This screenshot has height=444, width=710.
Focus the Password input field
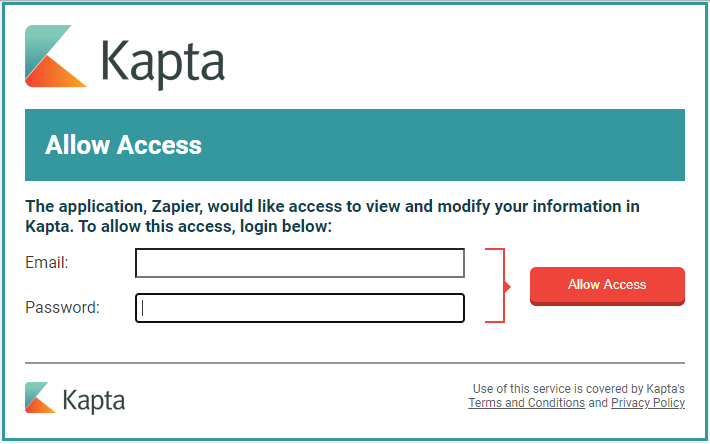pyautogui.click(x=300, y=308)
